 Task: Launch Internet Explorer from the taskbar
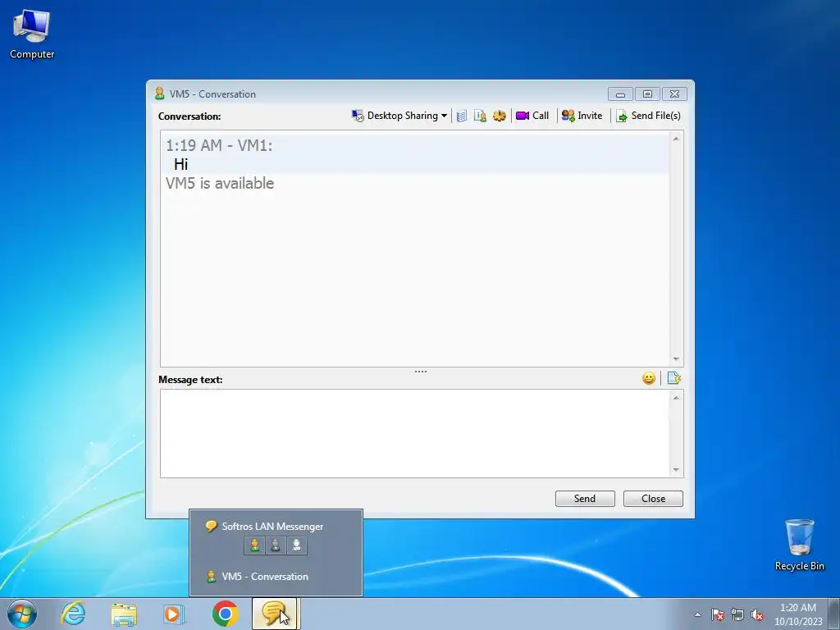coord(73,614)
